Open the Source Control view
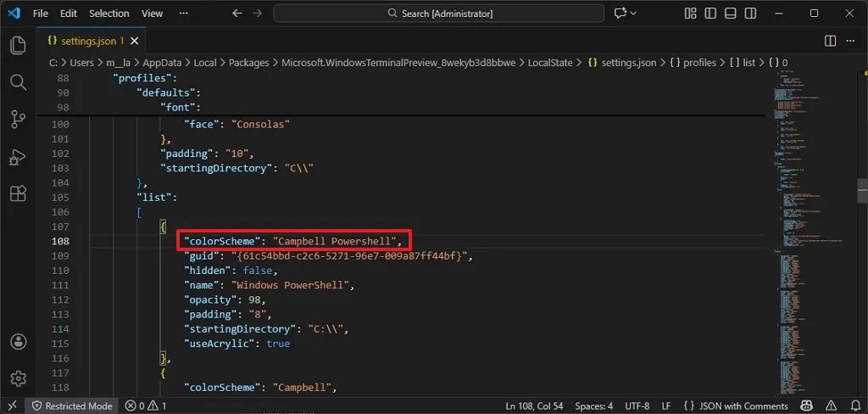This screenshot has width=868, height=414. click(19, 119)
